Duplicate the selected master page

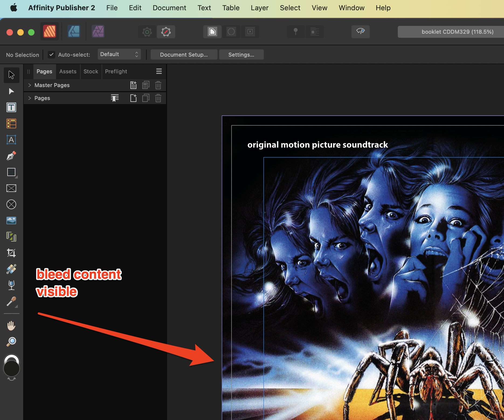pyautogui.click(x=146, y=85)
